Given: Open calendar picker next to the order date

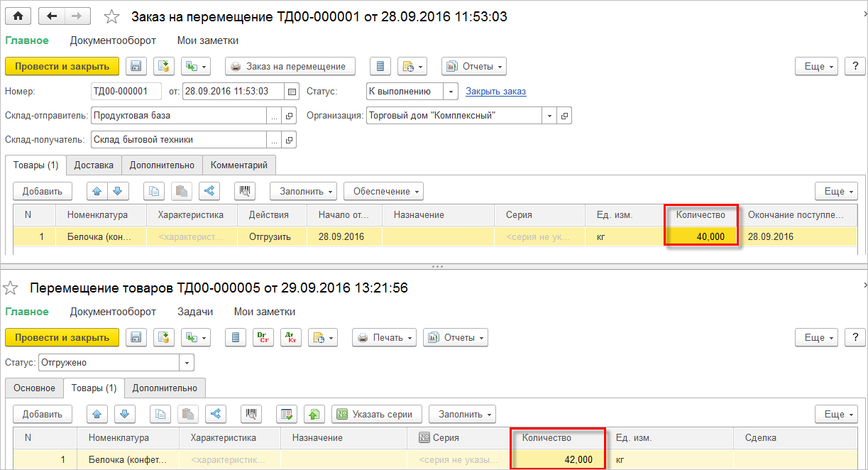Looking at the screenshot, I should click(x=291, y=92).
